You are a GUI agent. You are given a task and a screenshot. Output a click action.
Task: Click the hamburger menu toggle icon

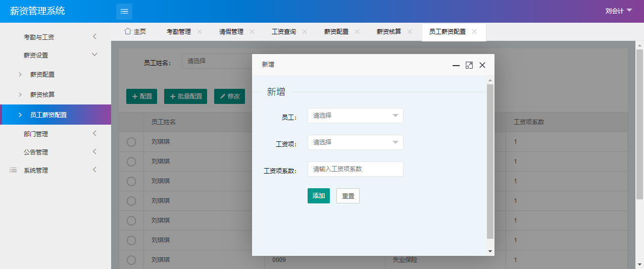click(x=124, y=11)
